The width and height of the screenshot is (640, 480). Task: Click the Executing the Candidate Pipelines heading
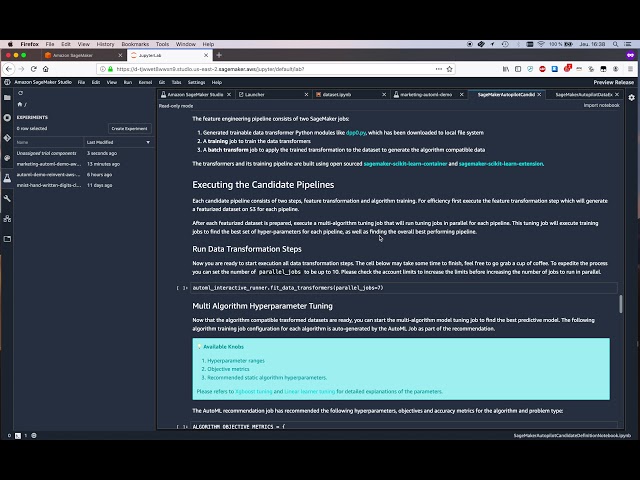pyautogui.click(x=263, y=185)
